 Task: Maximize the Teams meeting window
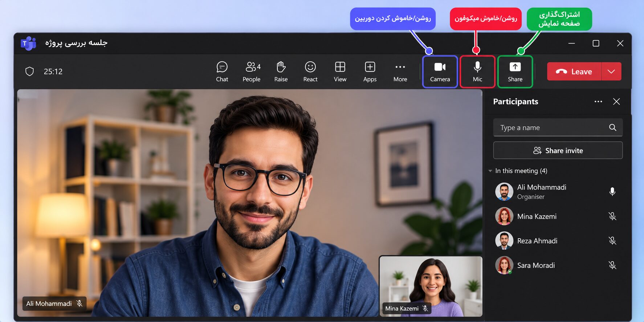tap(596, 43)
